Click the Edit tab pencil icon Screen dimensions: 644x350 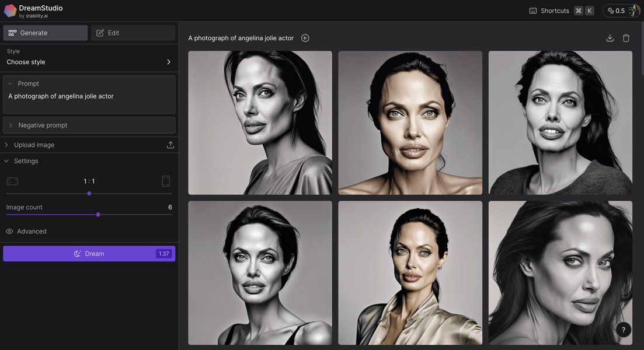coord(100,33)
